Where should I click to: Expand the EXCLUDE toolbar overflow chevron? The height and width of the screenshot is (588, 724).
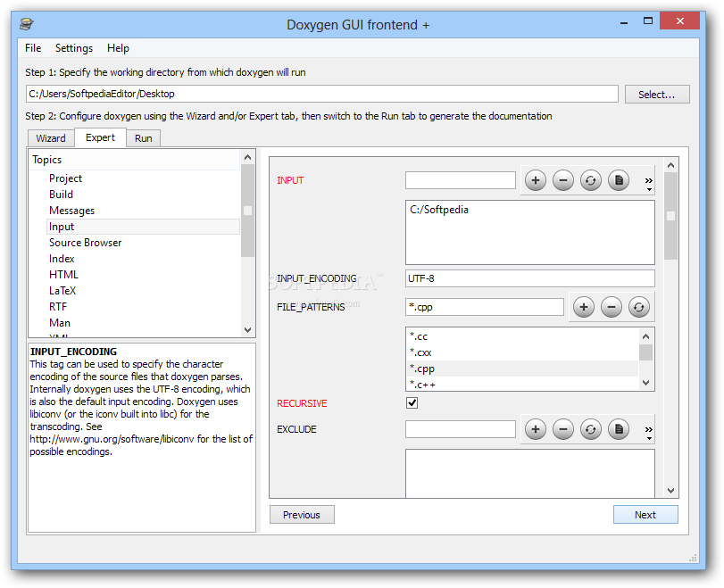click(x=649, y=433)
